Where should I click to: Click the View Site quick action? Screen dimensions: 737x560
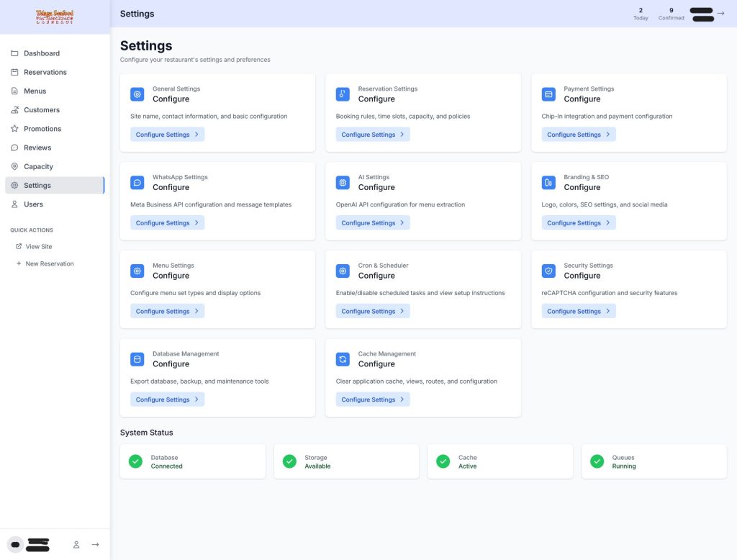click(x=38, y=246)
